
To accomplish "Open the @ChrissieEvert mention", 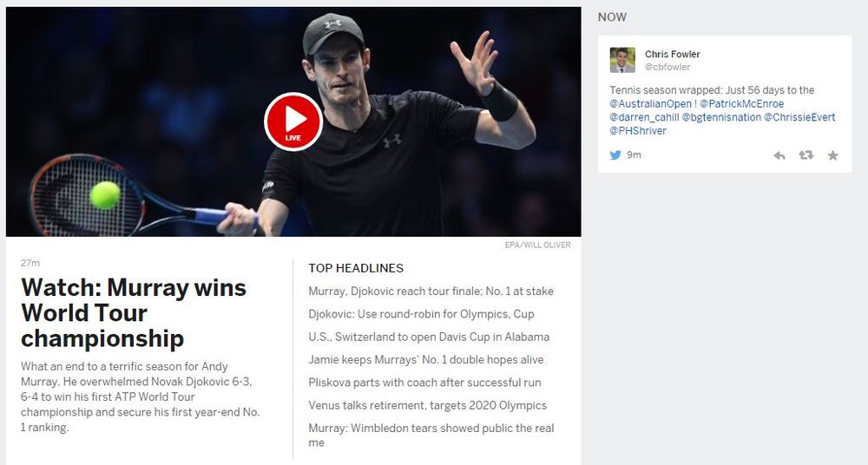I will pyautogui.click(x=799, y=117).
